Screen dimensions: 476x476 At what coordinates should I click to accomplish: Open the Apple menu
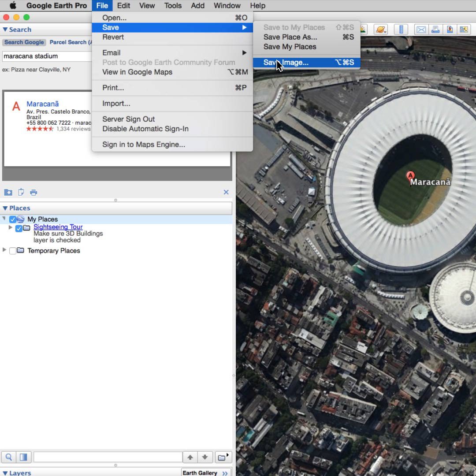pos(13,5)
